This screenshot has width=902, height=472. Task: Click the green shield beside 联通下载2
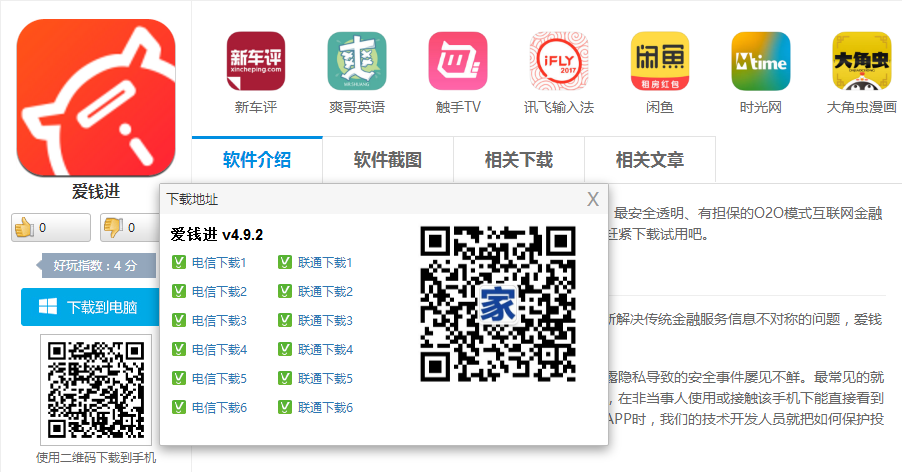tap(285, 291)
